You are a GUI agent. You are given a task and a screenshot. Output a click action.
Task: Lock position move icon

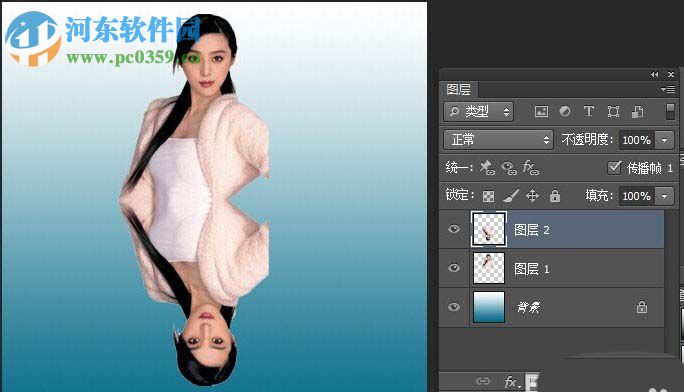pos(533,196)
